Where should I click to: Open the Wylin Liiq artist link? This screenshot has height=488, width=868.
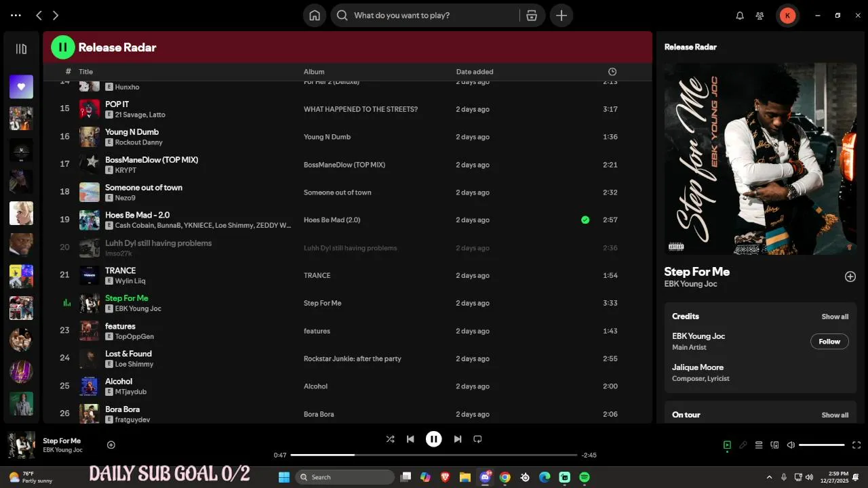130,281
